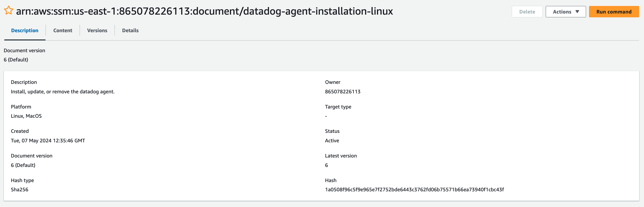Click the Platform value 'Linux, MacOS'
The image size is (644, 207).
pyautogui.click(x=26, y=116)
